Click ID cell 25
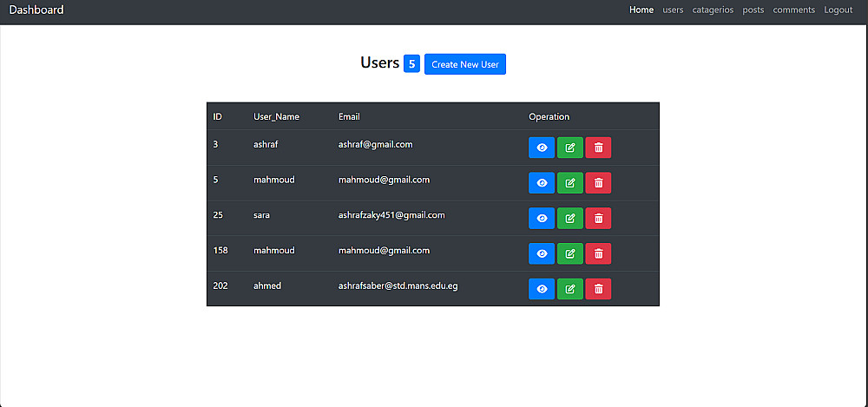 pyautogui.click(x=218, y=215)
